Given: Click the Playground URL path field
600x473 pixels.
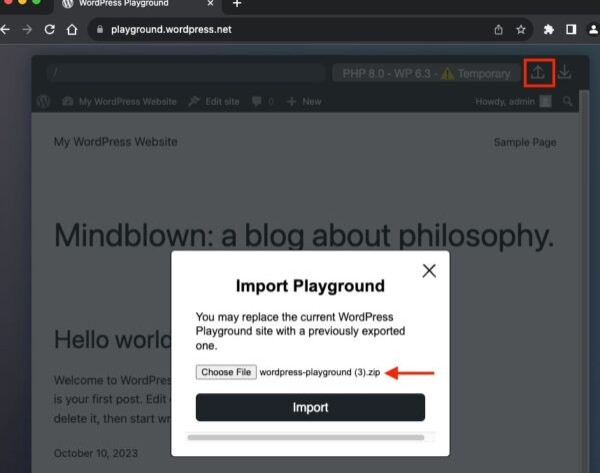Looking at the screenshot, I should pos(186,73).
